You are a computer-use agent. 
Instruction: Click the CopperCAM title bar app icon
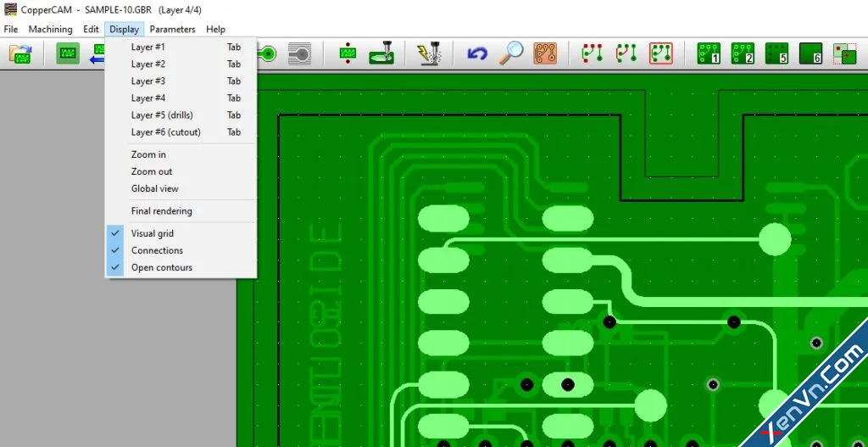click(x=10, y=9)
